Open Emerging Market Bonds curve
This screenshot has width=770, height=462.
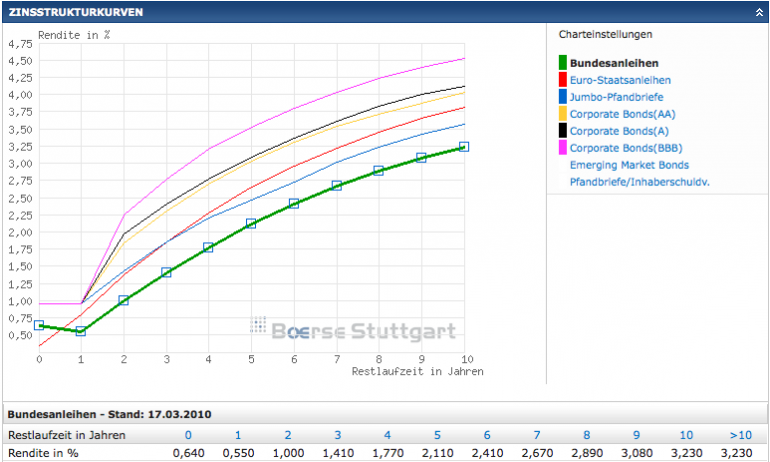click(x=629, y=165)
